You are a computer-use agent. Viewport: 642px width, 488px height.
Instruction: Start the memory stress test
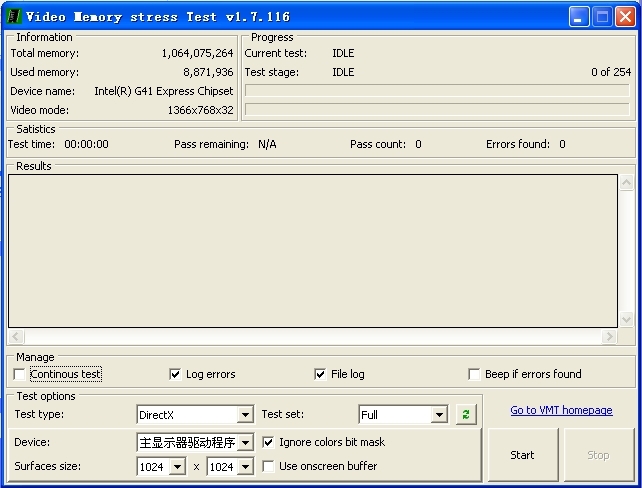point(522,455)
